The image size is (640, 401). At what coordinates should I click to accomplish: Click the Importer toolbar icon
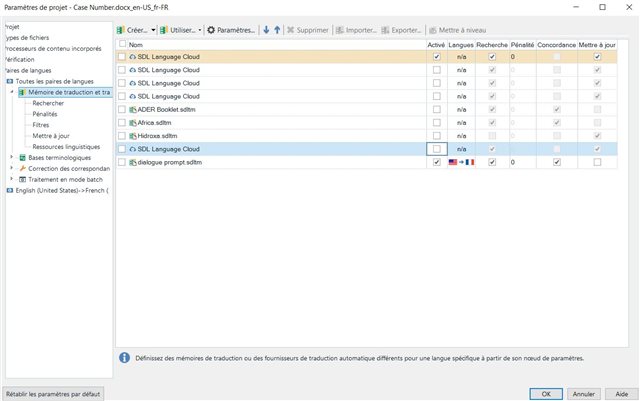coord(339,30)
